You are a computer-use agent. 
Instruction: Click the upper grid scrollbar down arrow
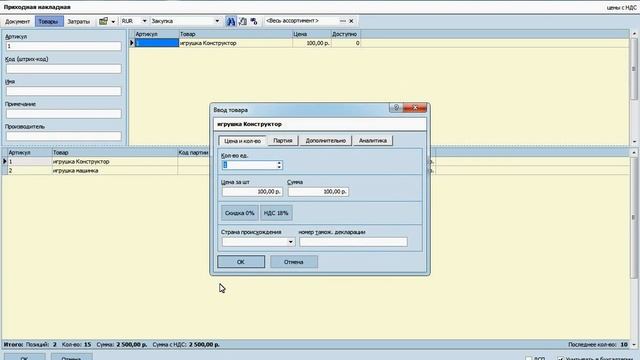[634, 141]
